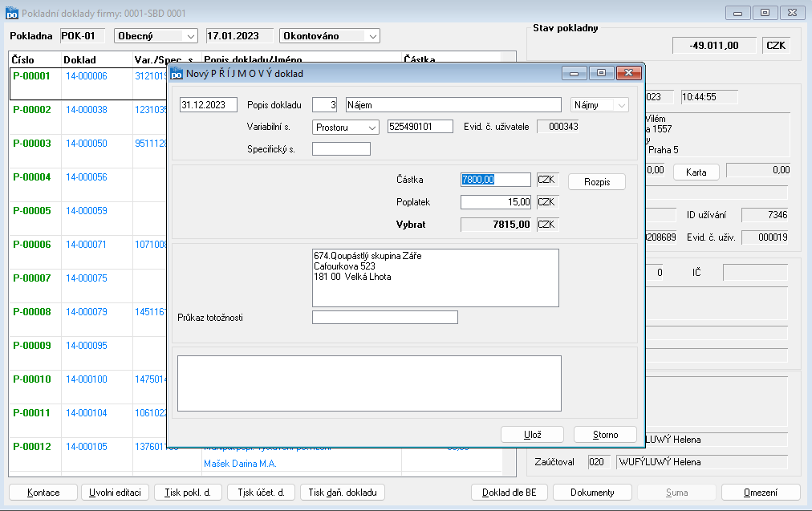Click the Poplatek fee field
Image resolution: width=812 pixels, height=511 pixels.
click(496, 202)
